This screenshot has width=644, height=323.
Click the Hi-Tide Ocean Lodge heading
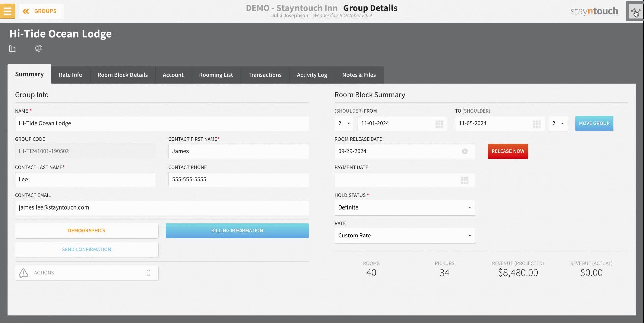(61, 34)
